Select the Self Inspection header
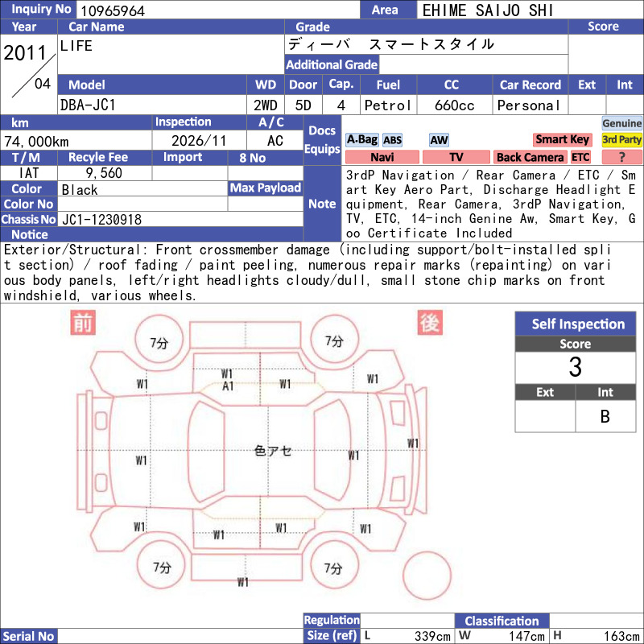 (x=576, y=324)
